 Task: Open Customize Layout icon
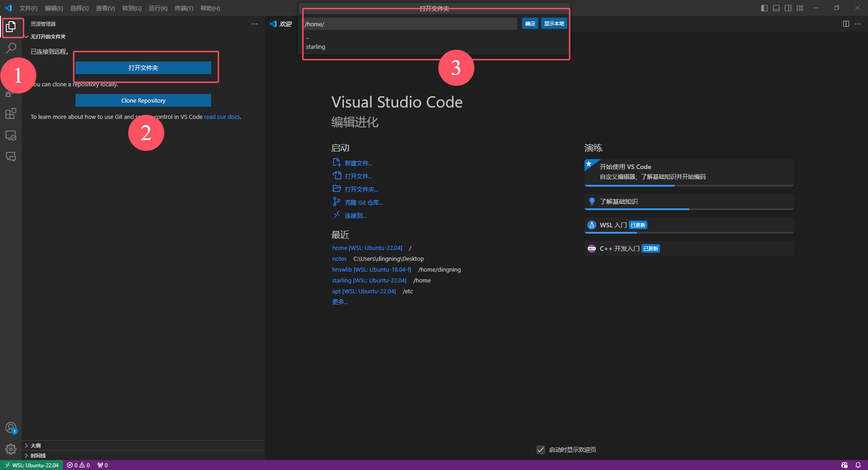pos(800,8)
